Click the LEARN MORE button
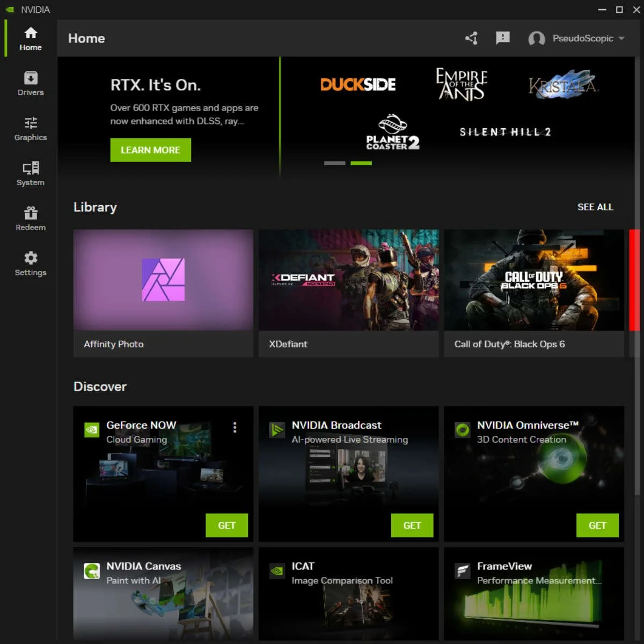Viewport: 644px width, 644px height. (150, 150)
